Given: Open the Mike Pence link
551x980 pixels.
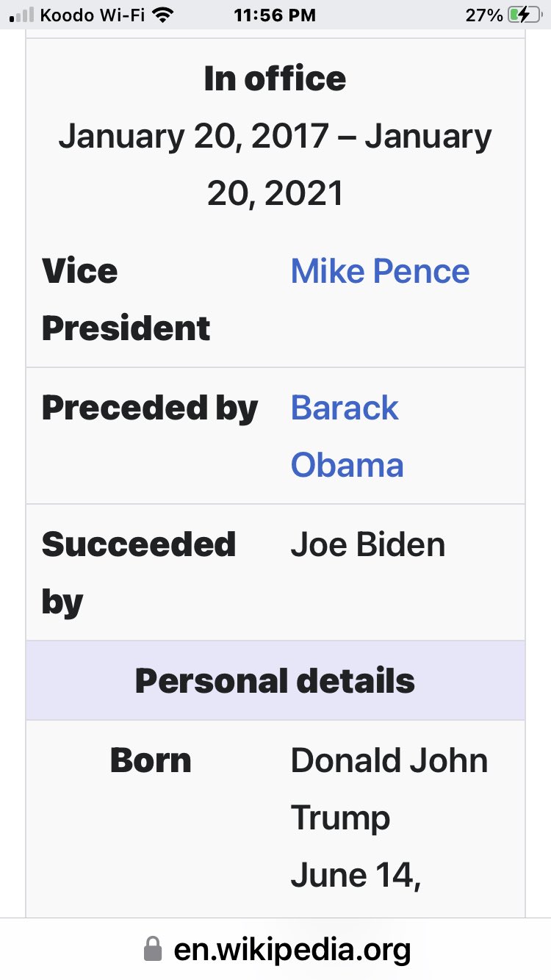Looking at the screenshot, I should tap(380, 271).
